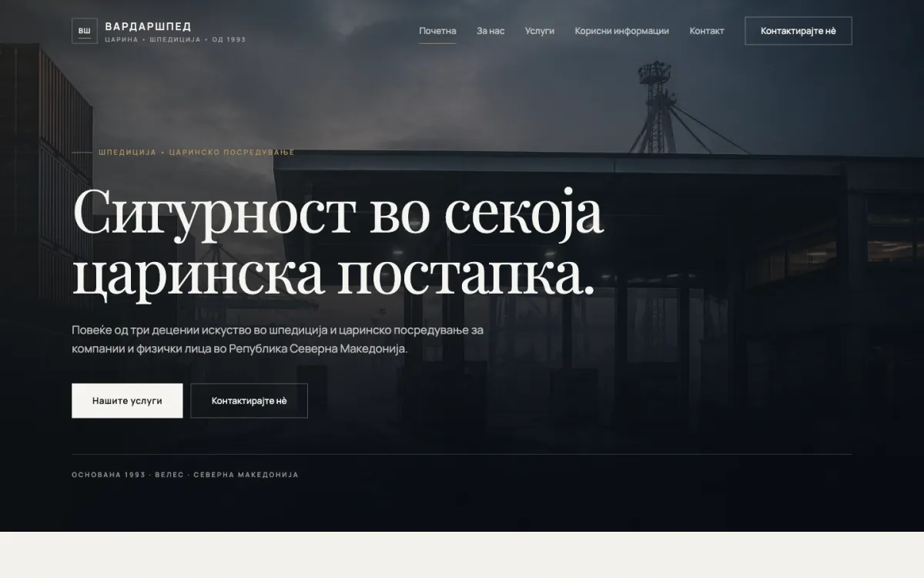924x578 pixels.
Task: Navigate to the Контакт page
Action: (707, 31)
